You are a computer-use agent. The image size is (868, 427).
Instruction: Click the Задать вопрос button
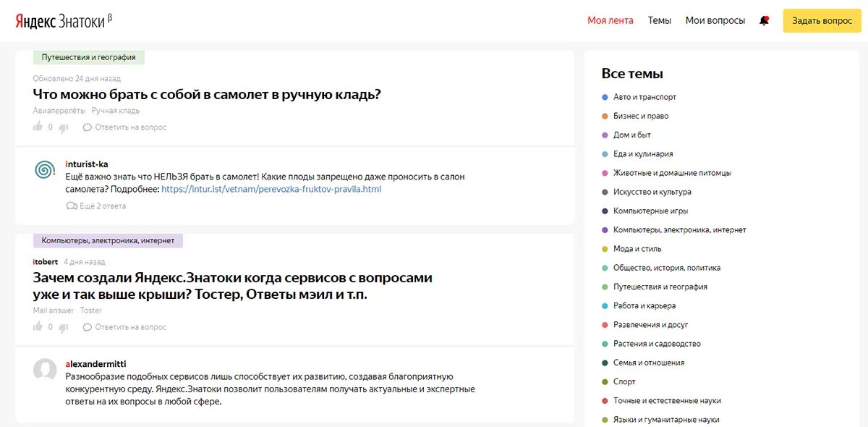pos(822,21)
